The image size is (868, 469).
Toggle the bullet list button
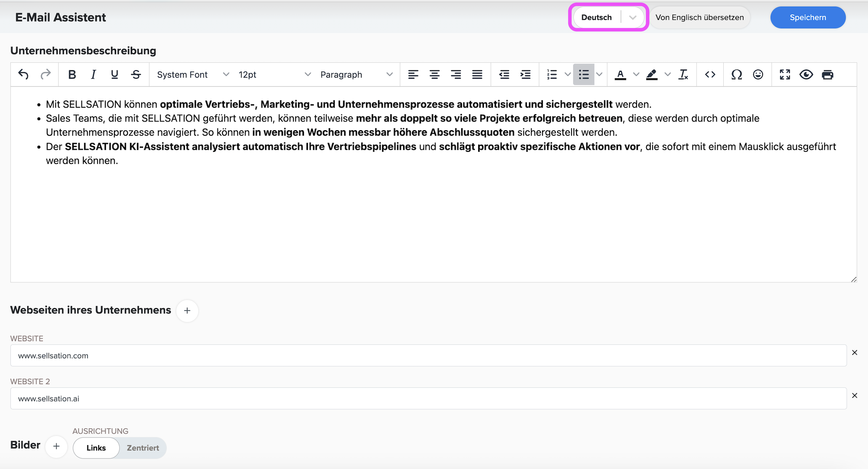point(584,74)
